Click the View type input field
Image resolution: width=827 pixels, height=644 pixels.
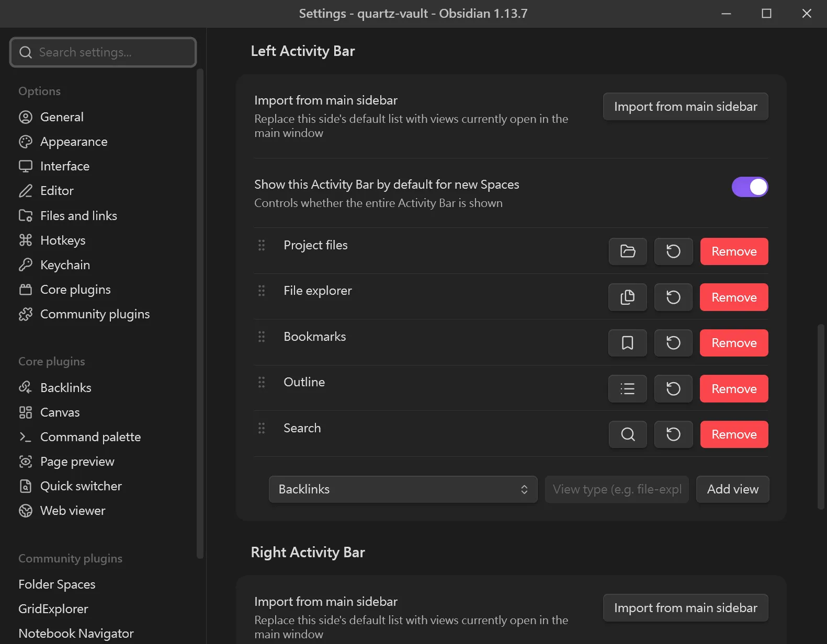click(617, 489)
